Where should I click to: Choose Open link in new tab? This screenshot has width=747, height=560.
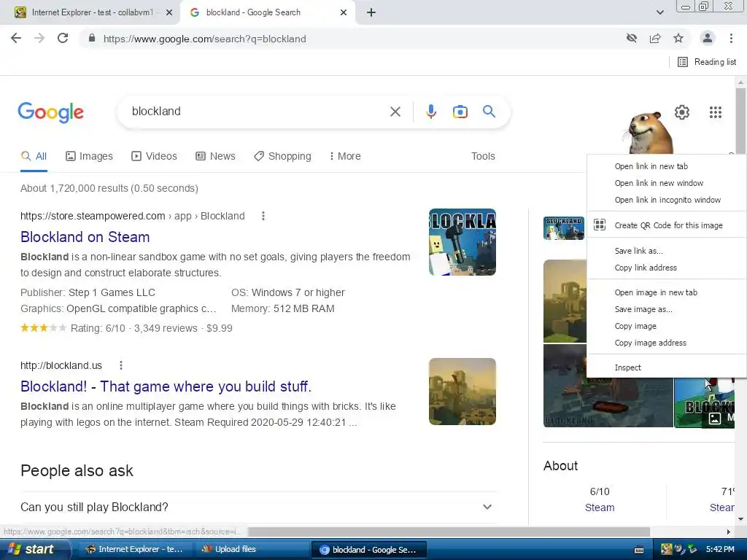tap(666, 166)
